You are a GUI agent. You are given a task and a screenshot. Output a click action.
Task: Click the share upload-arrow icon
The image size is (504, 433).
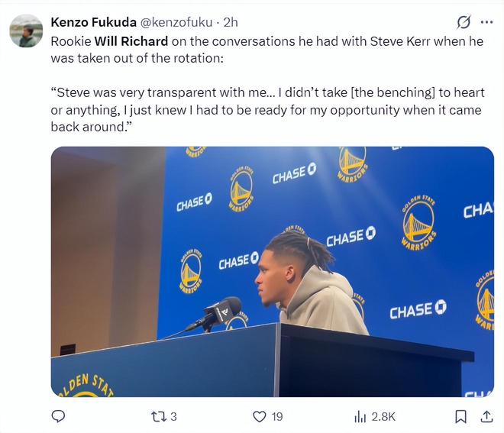[486, 416]
